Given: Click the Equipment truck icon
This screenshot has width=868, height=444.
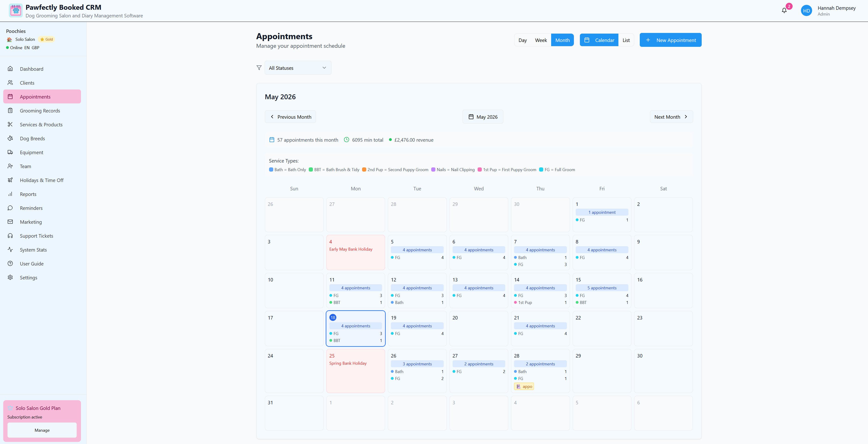Looking at the screenshot, I should pyautogui.click(x=10, y=152).
